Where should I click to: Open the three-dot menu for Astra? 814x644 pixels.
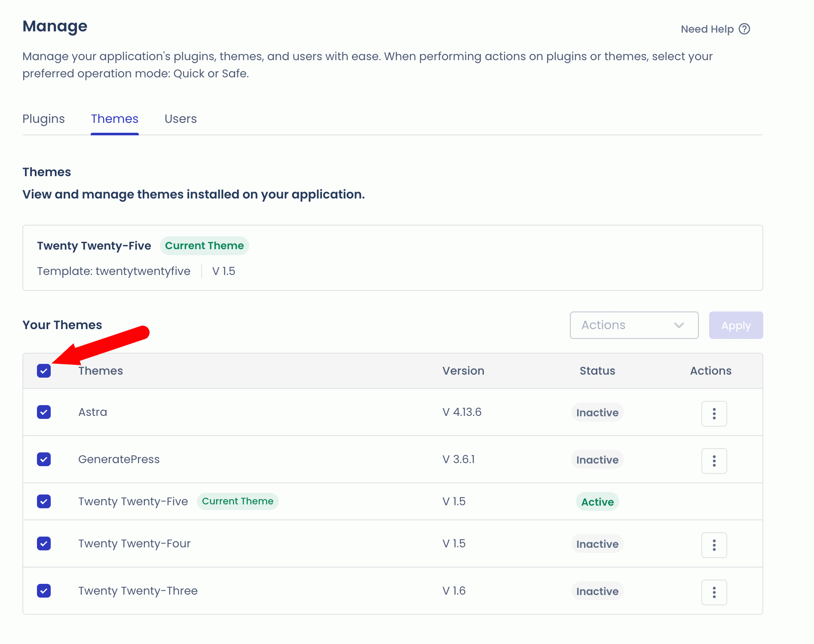714,414
